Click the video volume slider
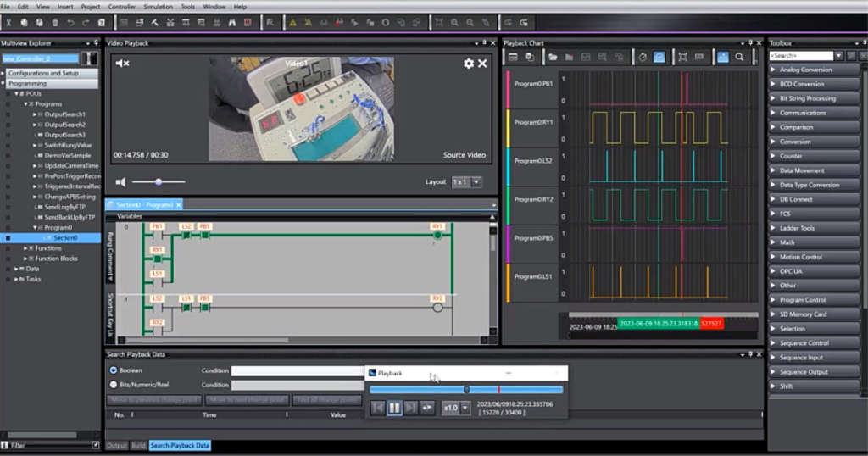The image size is (868, 456). coord(158,182)
